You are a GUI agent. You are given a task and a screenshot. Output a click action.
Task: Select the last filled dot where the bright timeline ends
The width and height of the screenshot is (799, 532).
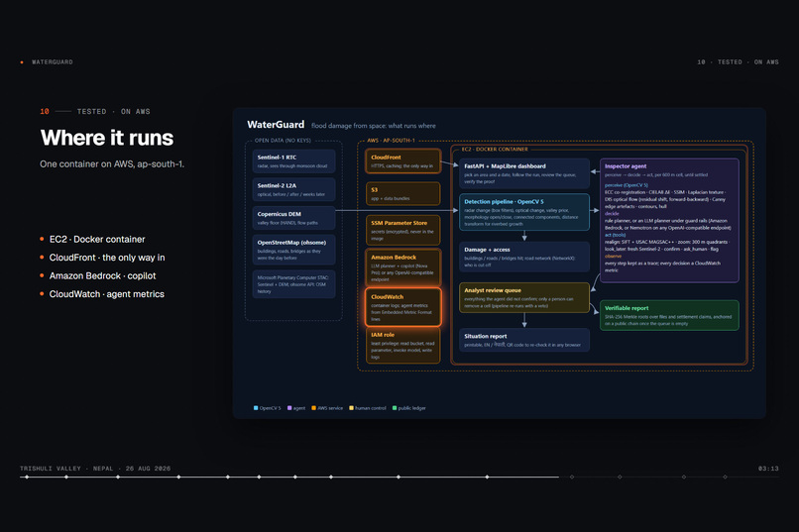487,478
